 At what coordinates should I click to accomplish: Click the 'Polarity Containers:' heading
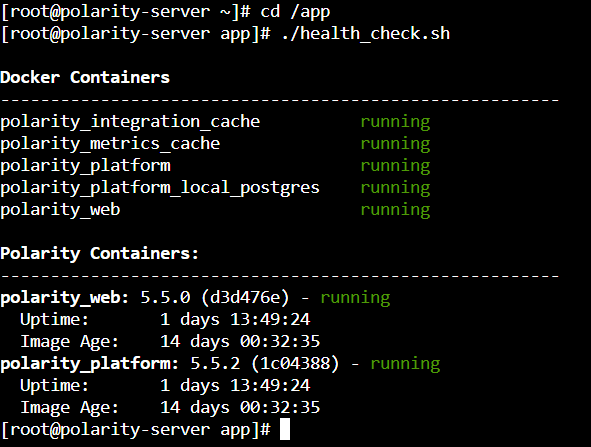[x=100, y=253]
